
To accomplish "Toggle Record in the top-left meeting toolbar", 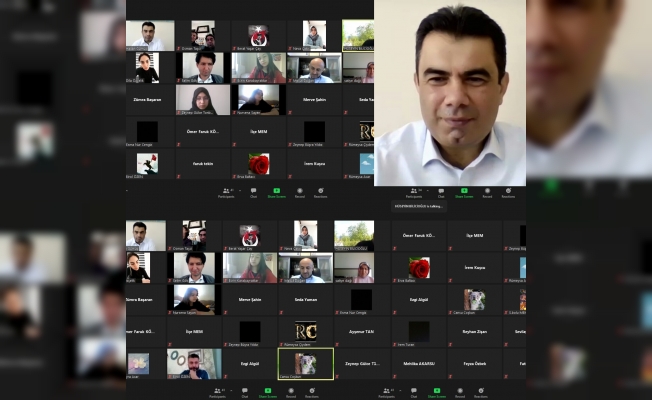I will coord(299,191).
